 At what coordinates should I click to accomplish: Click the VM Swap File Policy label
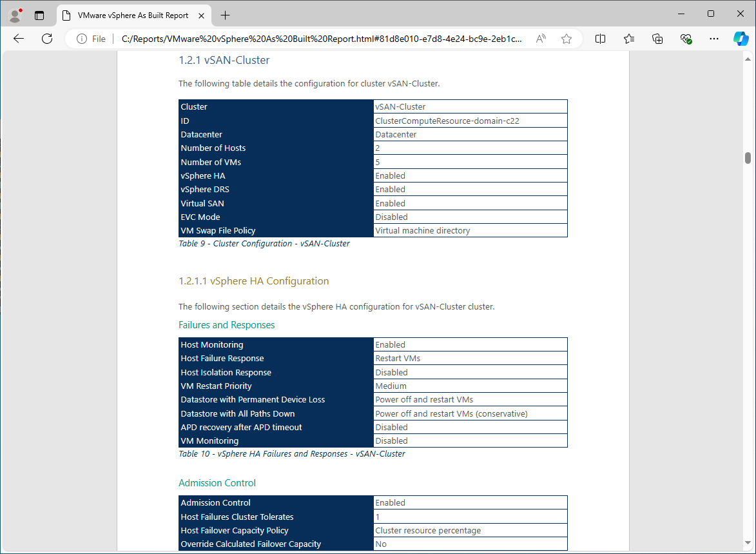218,231
